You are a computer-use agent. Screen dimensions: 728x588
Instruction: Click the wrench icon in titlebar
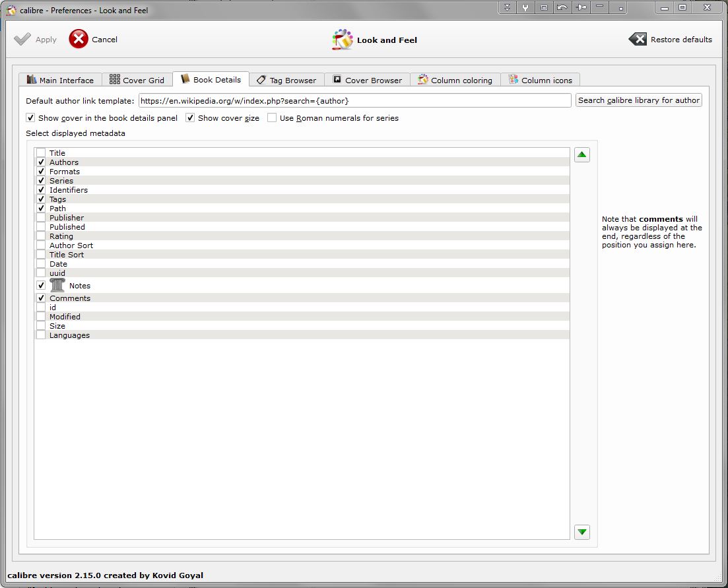[x=525, y=7]
